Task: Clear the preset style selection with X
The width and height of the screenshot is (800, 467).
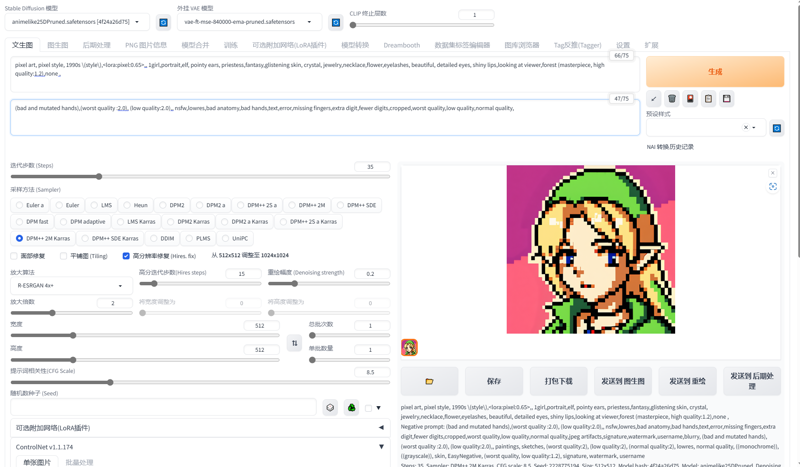Action: (745, 128)
